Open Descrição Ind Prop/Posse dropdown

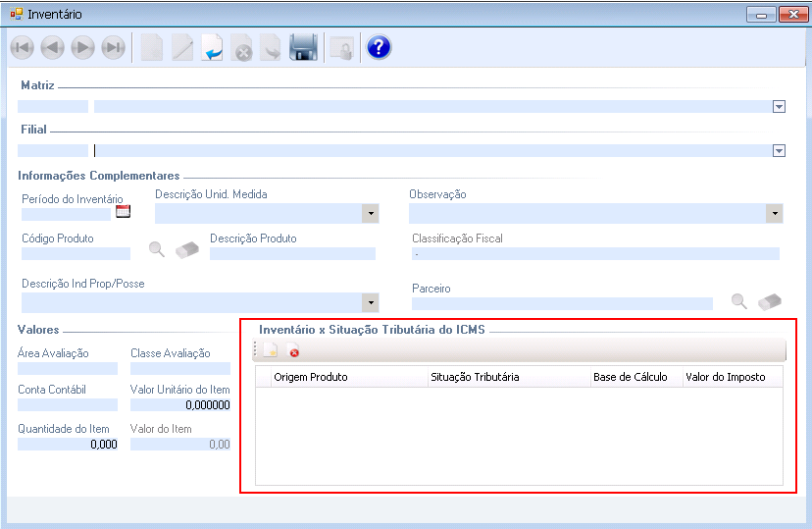(371, 302)
